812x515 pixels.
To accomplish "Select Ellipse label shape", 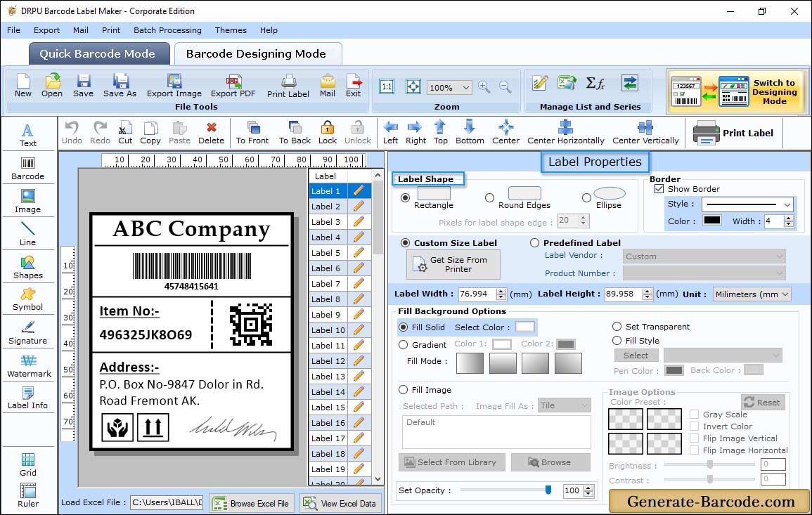I will [x=586, y=197].
